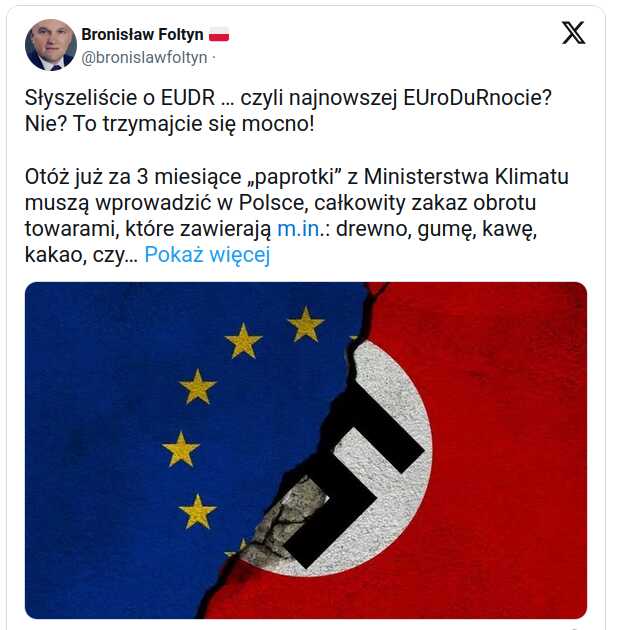Click the lowest full yellow star in image

tap(197, 511)
